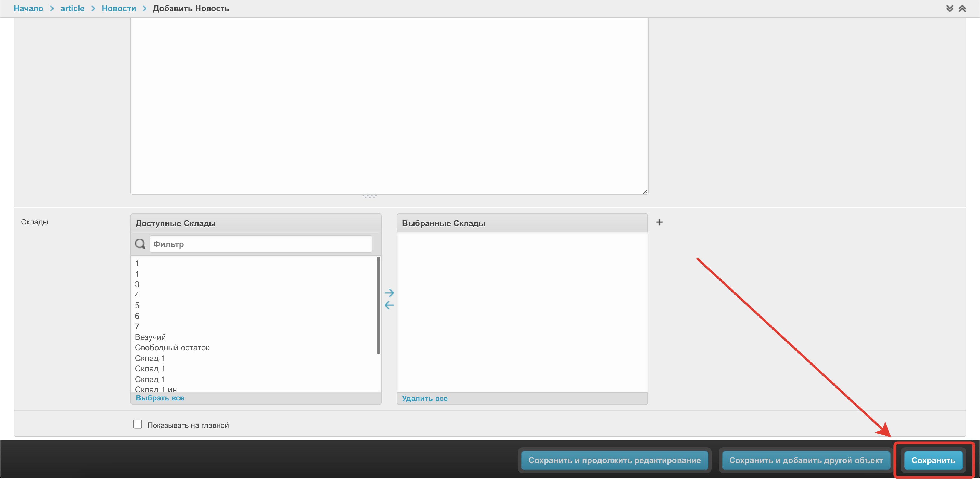Open the Начало breadcrumb link
Viewport: 980px width, 479px height.
click(x=28, y=8)
